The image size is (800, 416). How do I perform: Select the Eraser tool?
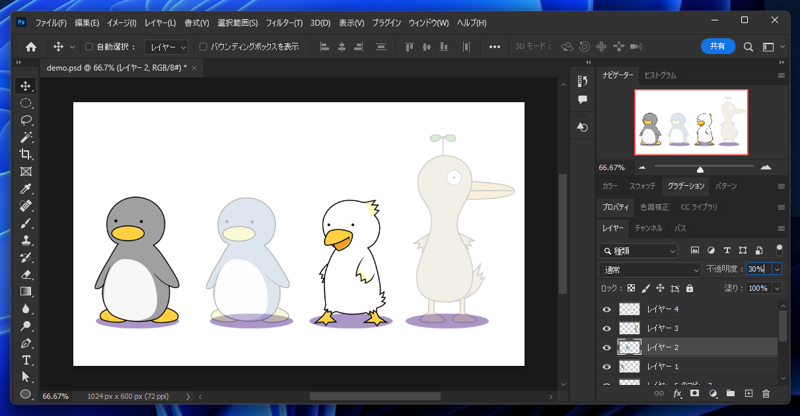coord(26,275)
